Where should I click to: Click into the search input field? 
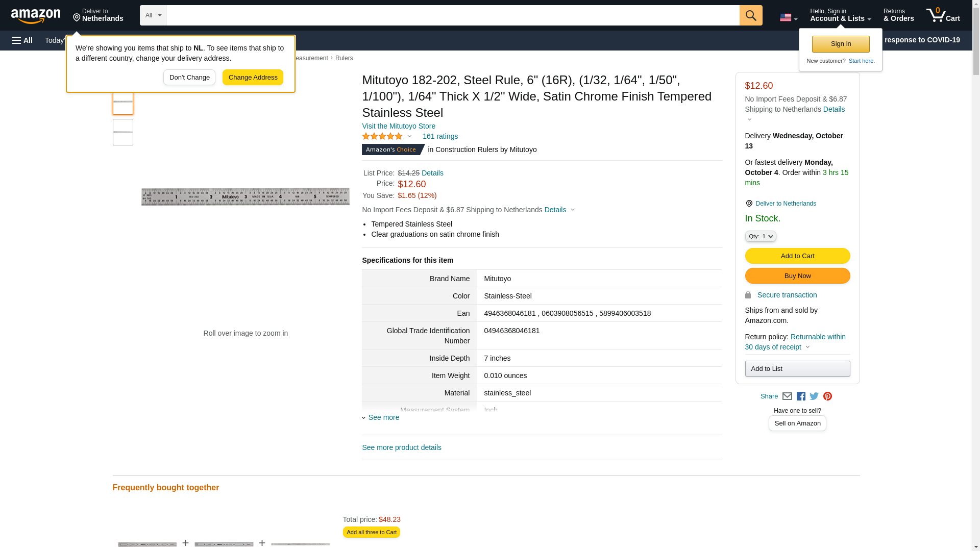pyautogui.click(x=452, y=15)
